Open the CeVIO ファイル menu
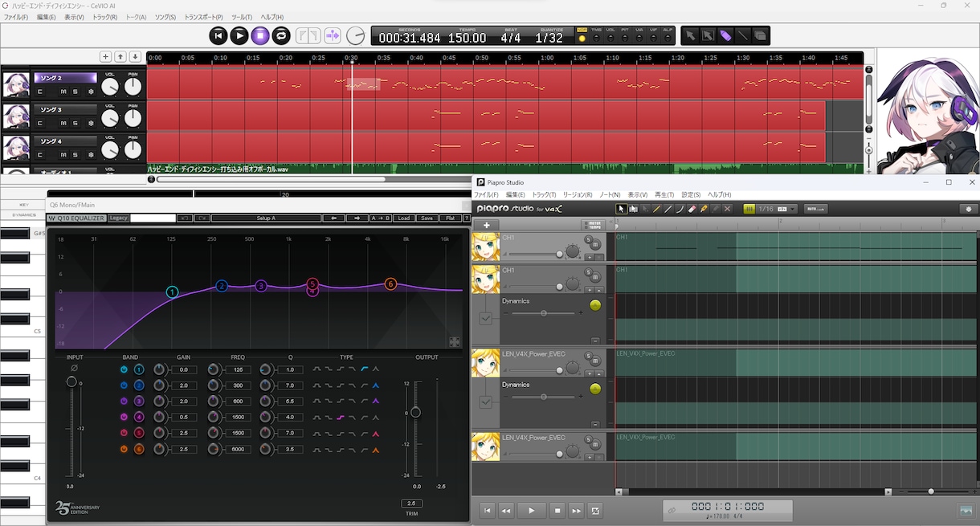 16,17
